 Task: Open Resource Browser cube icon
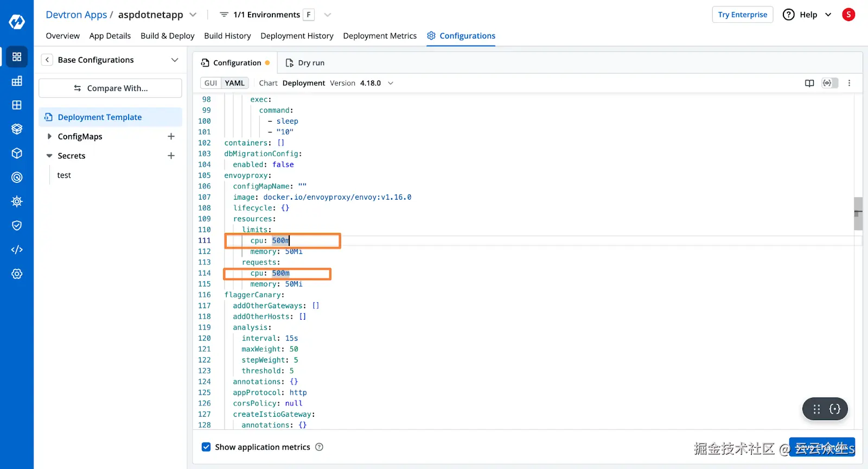click(17, 153)
